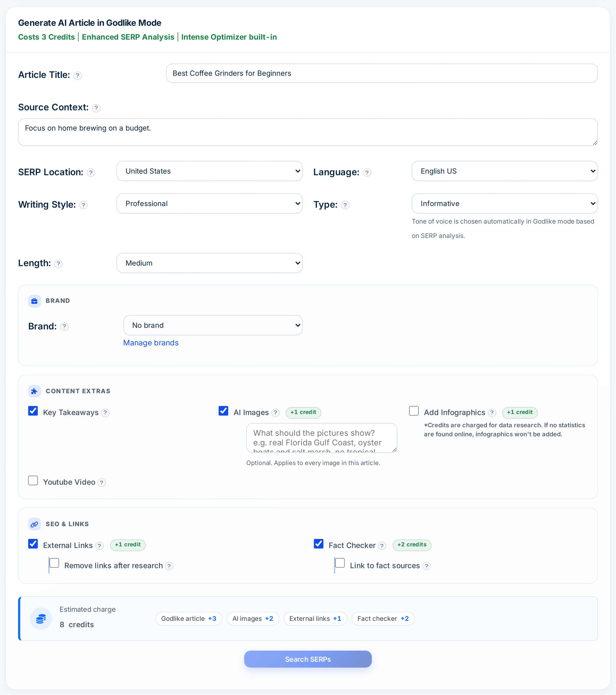Uncheck the Key Takeaways checkbox
Viewport: 616px width, 695px height.
click(x=33, y=411)
